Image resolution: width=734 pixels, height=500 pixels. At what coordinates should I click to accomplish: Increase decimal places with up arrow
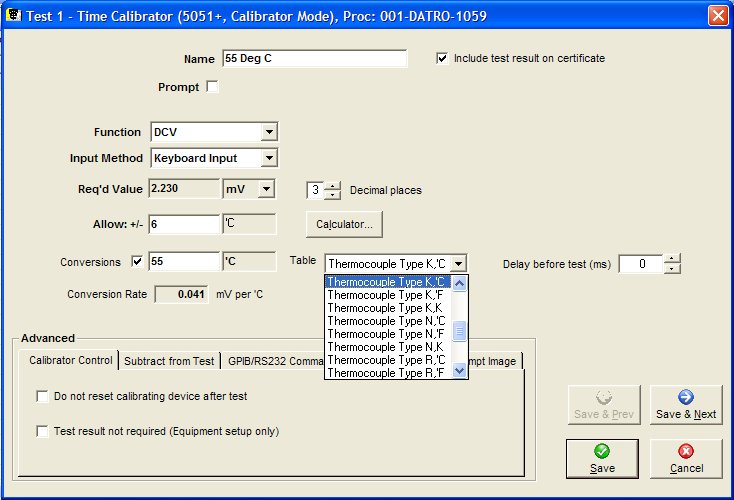tap(333, 185)
